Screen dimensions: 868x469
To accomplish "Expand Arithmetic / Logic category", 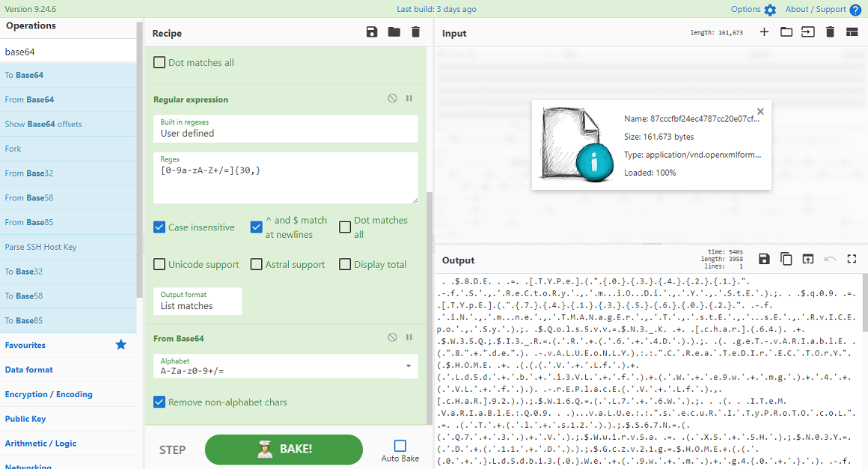I will (x=68, y=444).
